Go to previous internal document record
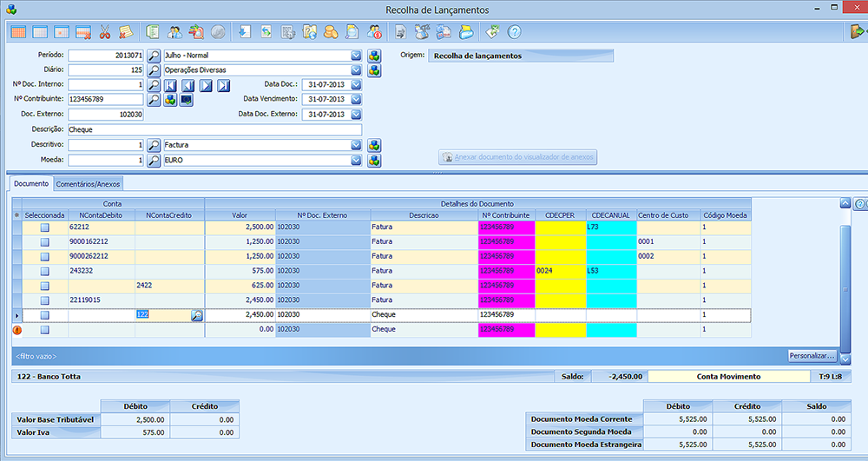868x461 pixels. [188, 85]
